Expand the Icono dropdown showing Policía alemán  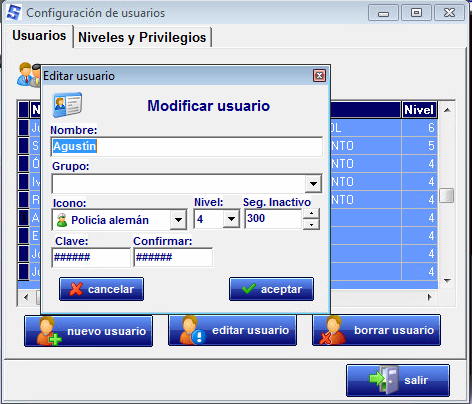coord(178,220)
